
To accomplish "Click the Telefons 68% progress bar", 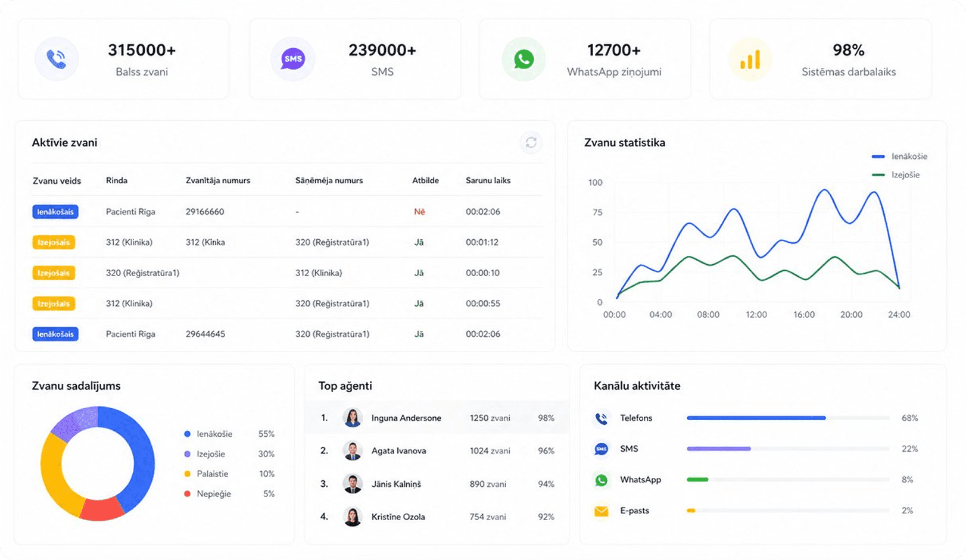I will [x=788, y=418].
